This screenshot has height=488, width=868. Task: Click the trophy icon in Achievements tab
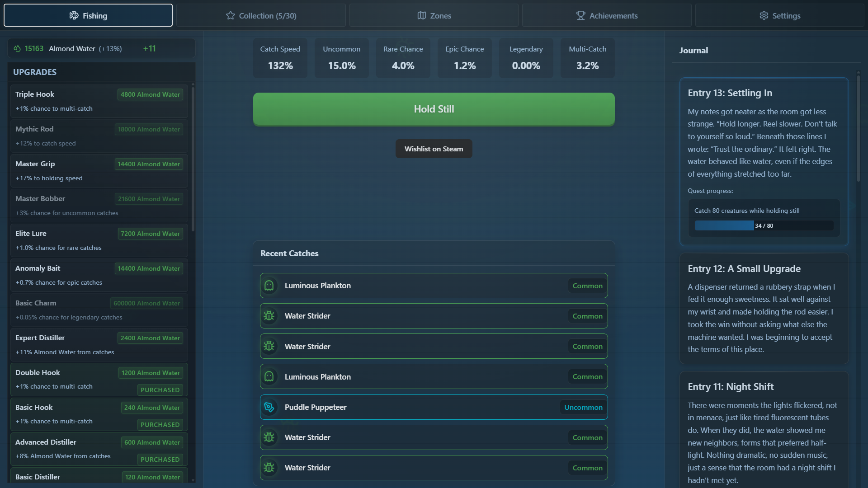(580, 15)
